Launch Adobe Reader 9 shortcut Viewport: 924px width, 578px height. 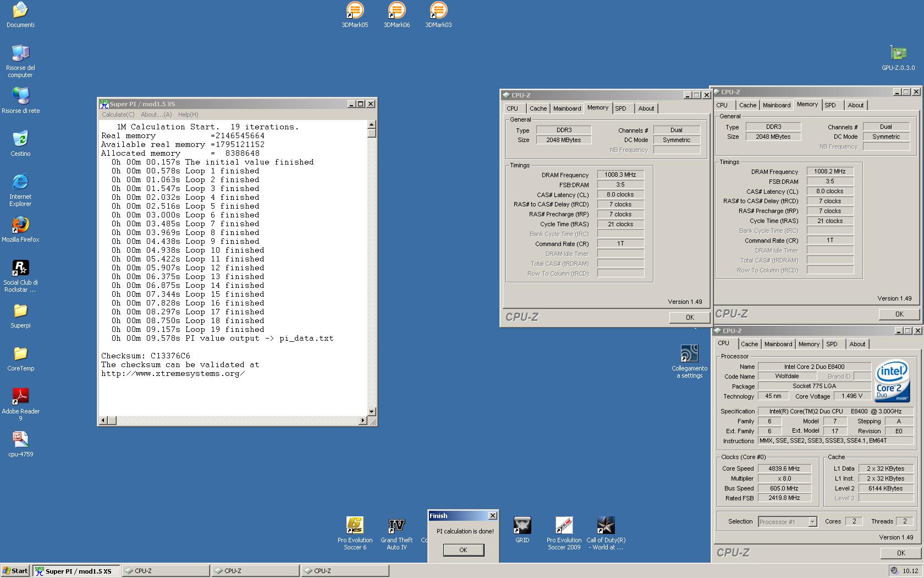click(x=20, y=404)
